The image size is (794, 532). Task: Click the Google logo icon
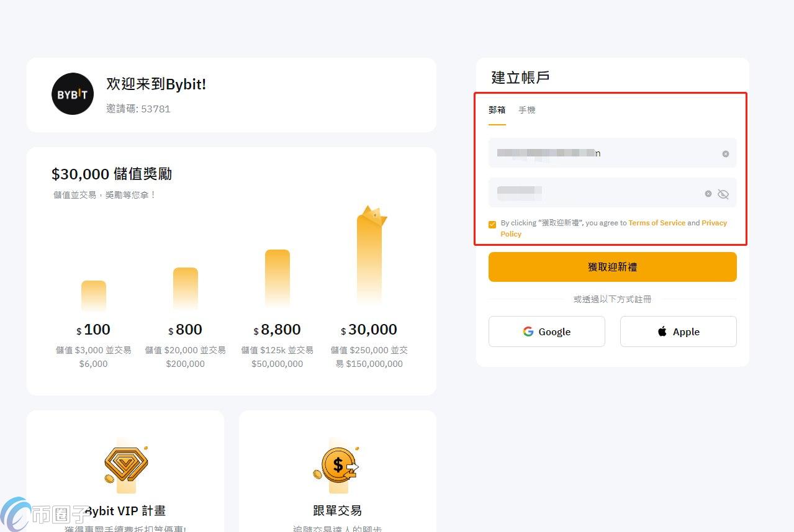(528, 331)
